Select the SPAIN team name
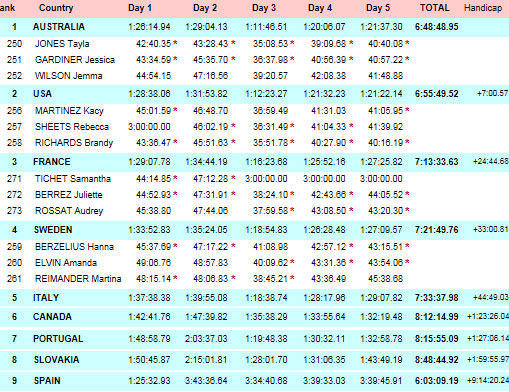The image size is (509, 392). tap(47, 381)
